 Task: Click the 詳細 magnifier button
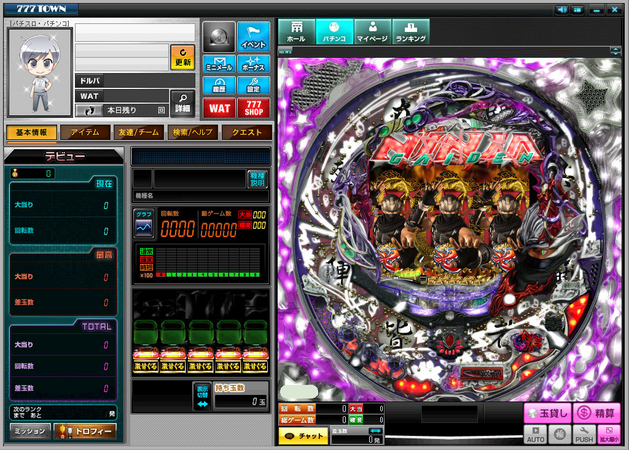[x=183, y=103]
